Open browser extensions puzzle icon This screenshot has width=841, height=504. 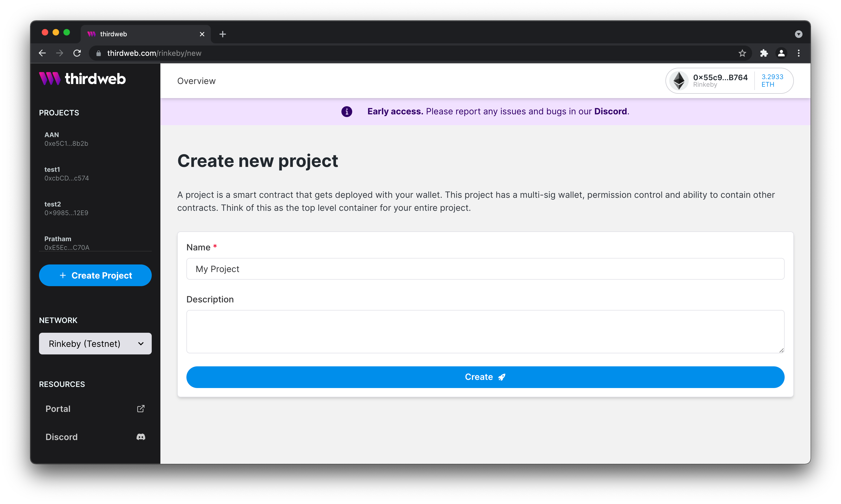pyautogui.click(x=764, y=53)
